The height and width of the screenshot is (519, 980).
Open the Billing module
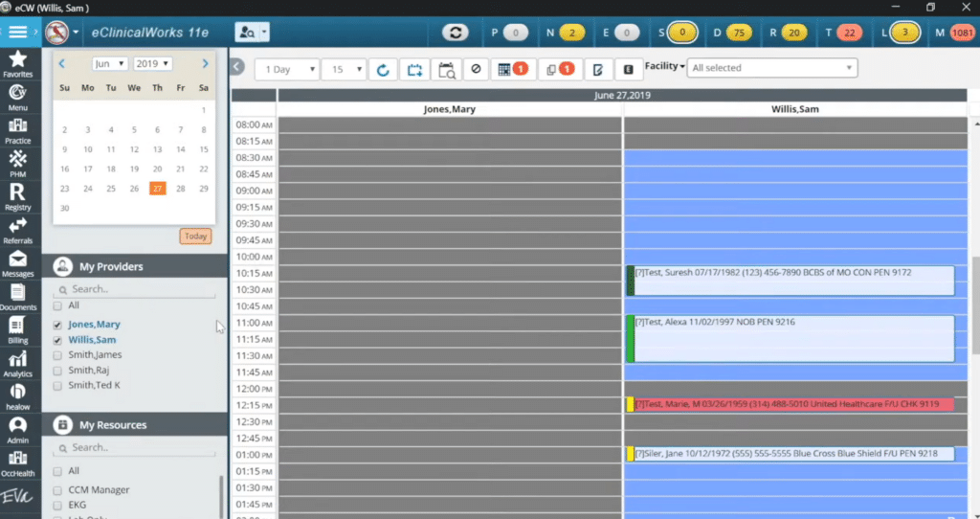[17, 330]
